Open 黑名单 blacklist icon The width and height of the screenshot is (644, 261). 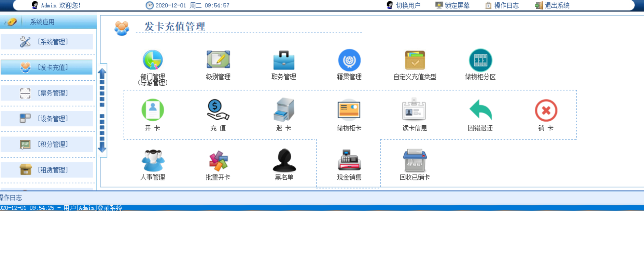pyautogui.click(x=284, y=160)
